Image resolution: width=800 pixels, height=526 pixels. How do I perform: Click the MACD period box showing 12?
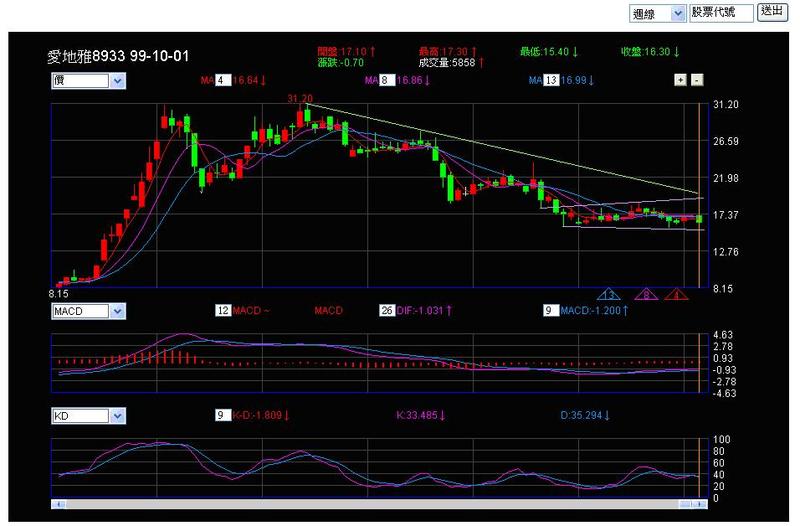[223, 311]
